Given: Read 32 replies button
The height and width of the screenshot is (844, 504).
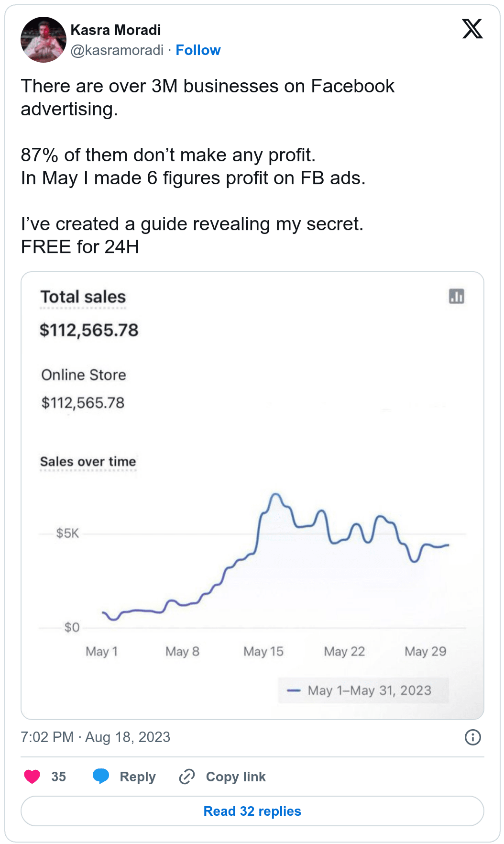Looking at the screenshot, I should [252, 811].
